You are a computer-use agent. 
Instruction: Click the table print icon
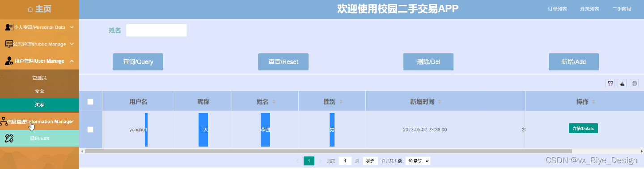634,83
